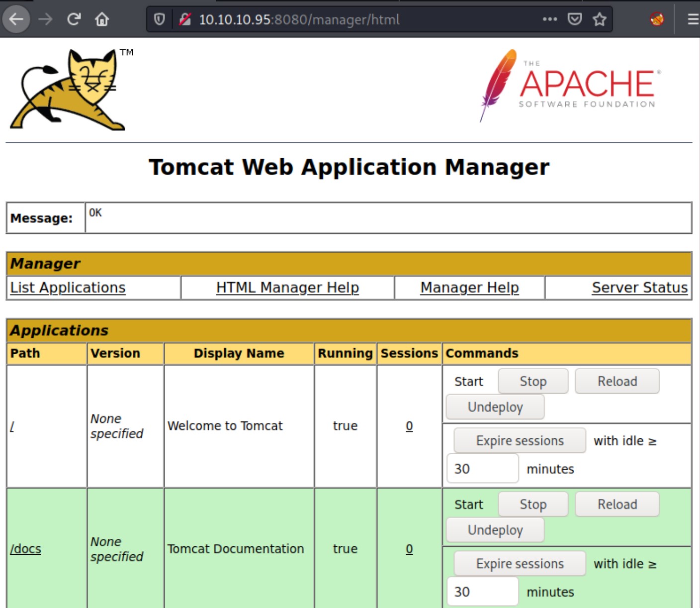Stop the root Welcome to Tomcat app
This screenshot has width=700, height=608.
(533, 382)
